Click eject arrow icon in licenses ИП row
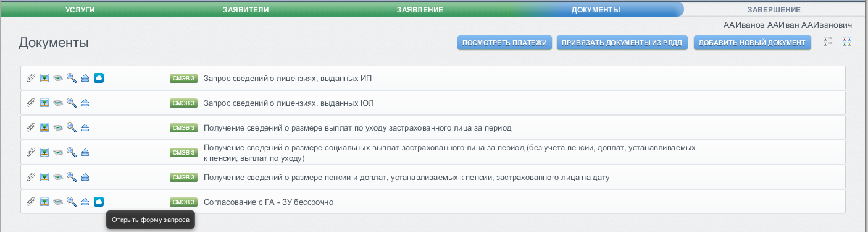The width and height of the screenshot is (868, 232). click(x=85, y=78)
